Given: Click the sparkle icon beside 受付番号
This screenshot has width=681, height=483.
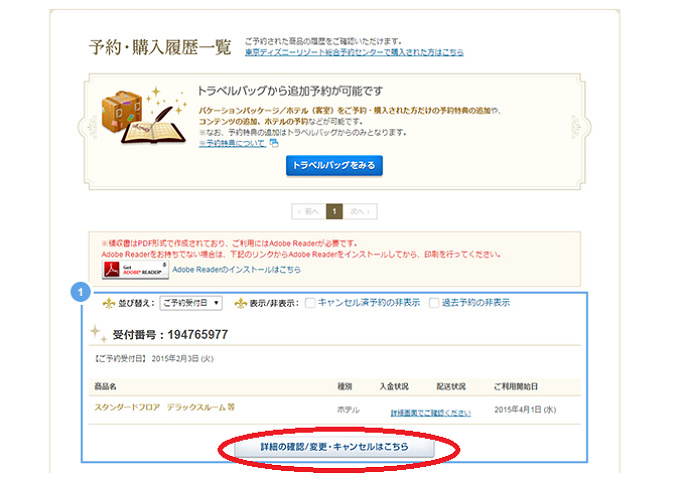Looking at the screenshot, I should pyautogui.click(x=99, y=332).
